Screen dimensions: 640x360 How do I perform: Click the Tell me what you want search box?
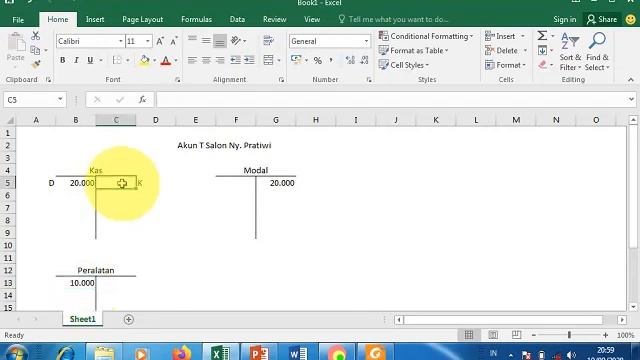click(x=393, y=20)
